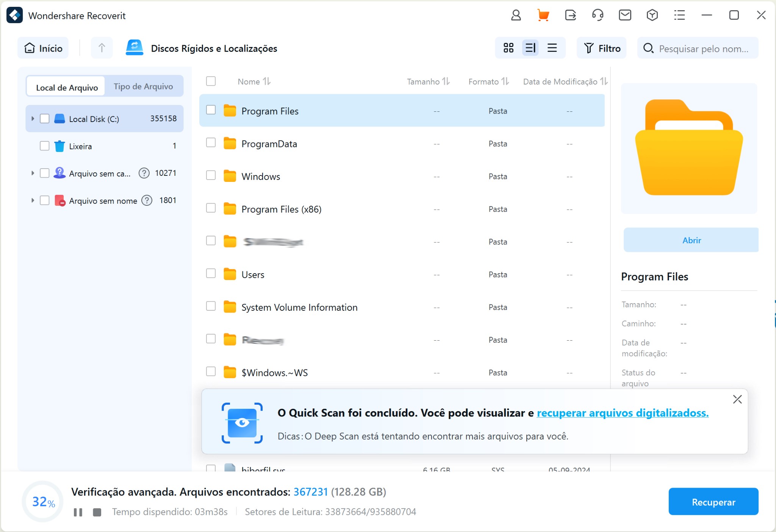776x532 pixels.
Task: Select the Program Files (x86) row
Action: tap(402, 209)
